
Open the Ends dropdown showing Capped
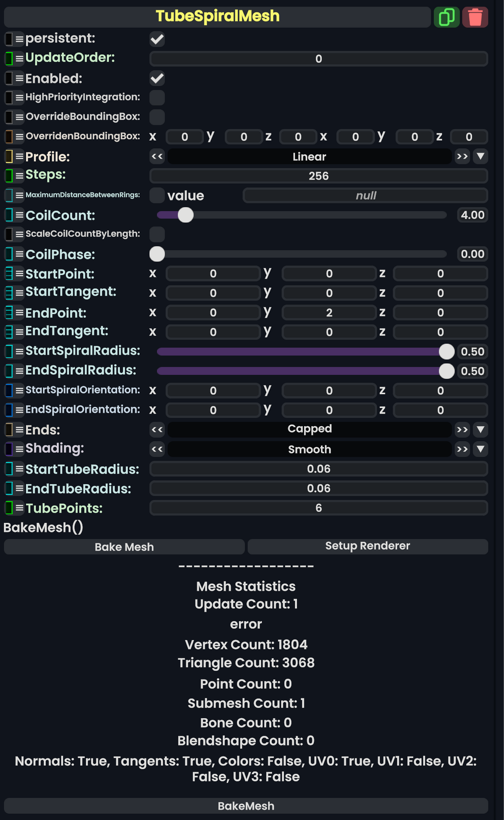480,429
